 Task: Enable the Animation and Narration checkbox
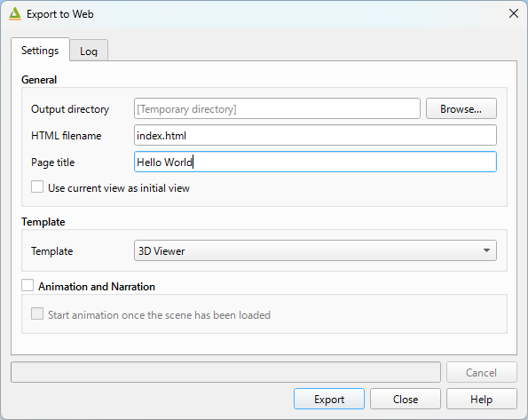coord(28,286)
